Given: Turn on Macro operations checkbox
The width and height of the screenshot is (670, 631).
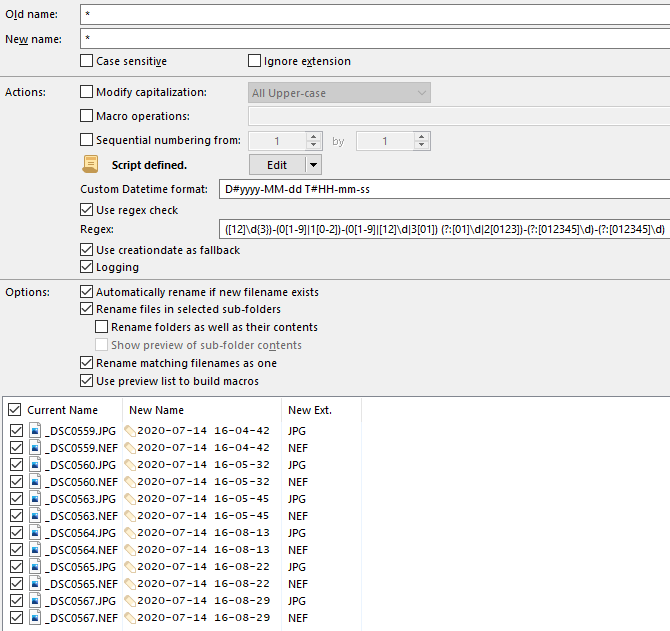Looking at the screenshot, I should (x=86, y=115).
